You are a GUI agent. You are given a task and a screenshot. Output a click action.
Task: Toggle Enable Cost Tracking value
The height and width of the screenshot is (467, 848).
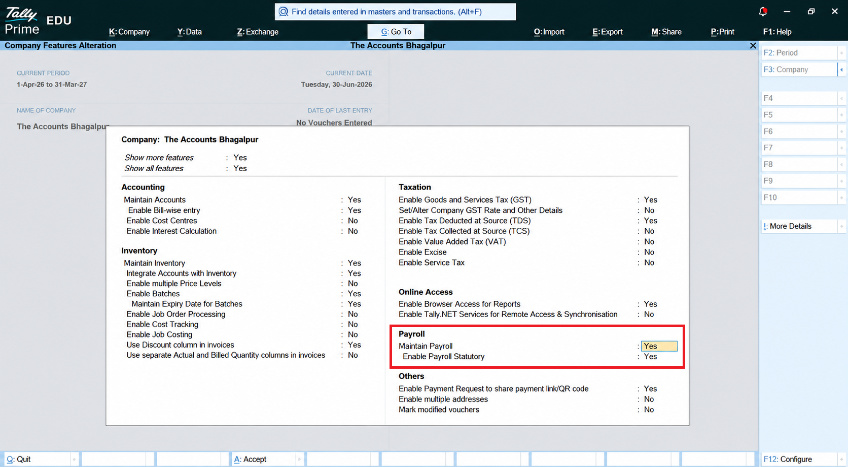click(x=353, y=324)
